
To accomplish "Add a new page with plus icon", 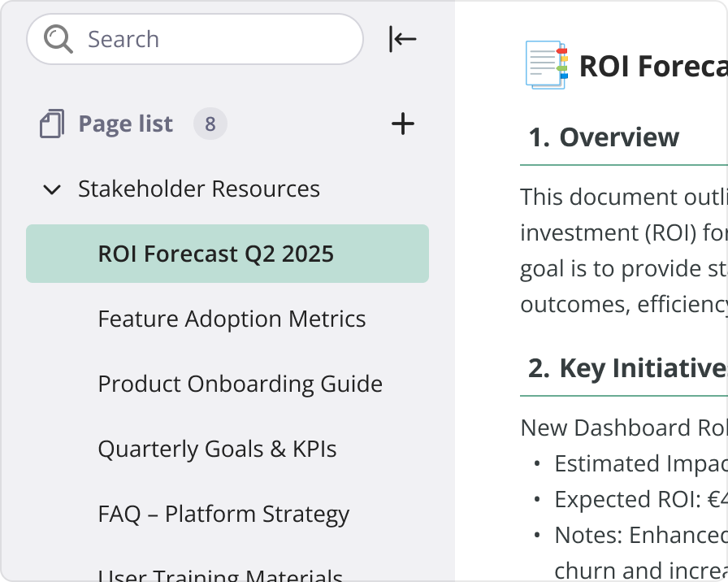I will click(x=403, y=124).
